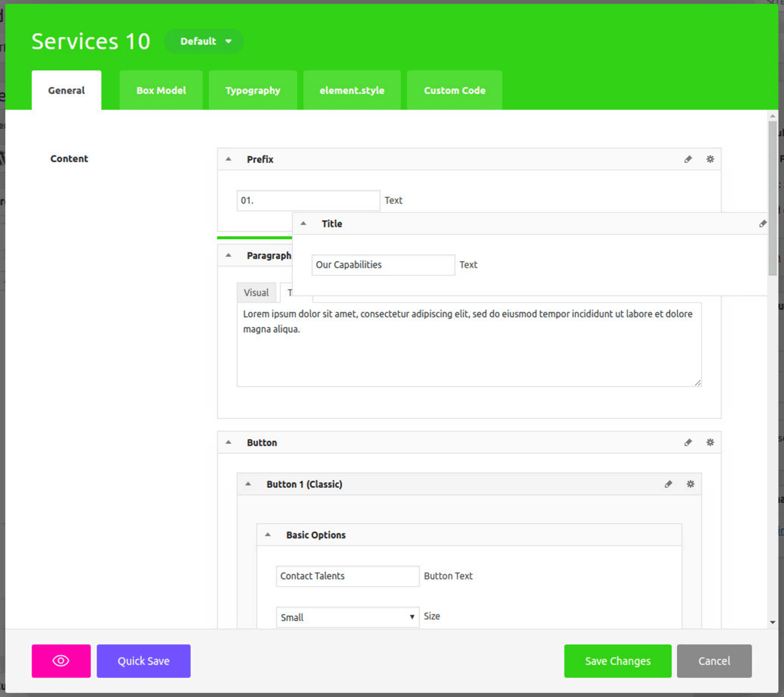Image resolution: width=784 pixels, height=697 pixels.
Task: Click the pink eye preview button
Action: pos(61,661)
